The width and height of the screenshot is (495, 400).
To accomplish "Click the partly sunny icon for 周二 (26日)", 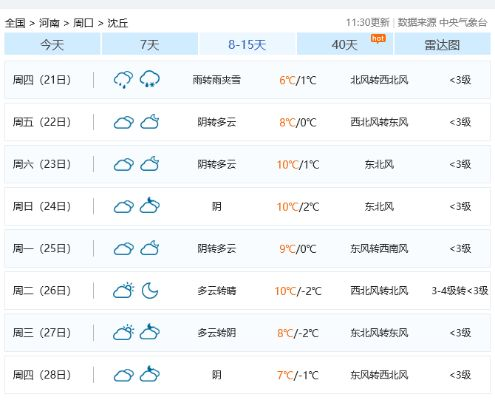I will click(x=123, y=290).
